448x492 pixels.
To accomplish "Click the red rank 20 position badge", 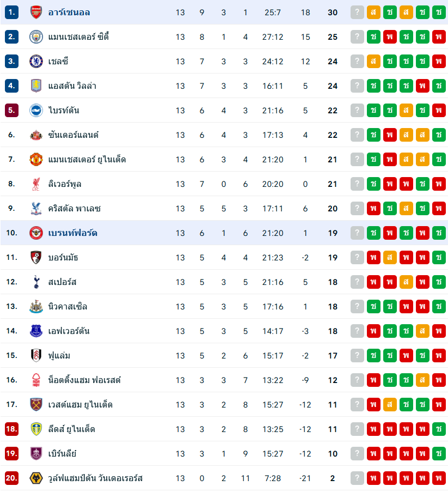I will click(12, 478).
